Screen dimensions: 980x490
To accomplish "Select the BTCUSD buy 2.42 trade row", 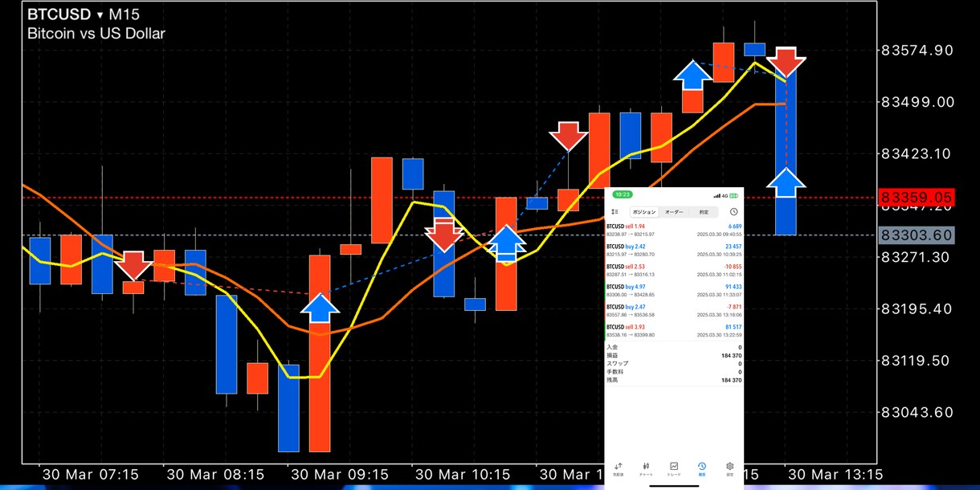I will (x=674, y=250).
